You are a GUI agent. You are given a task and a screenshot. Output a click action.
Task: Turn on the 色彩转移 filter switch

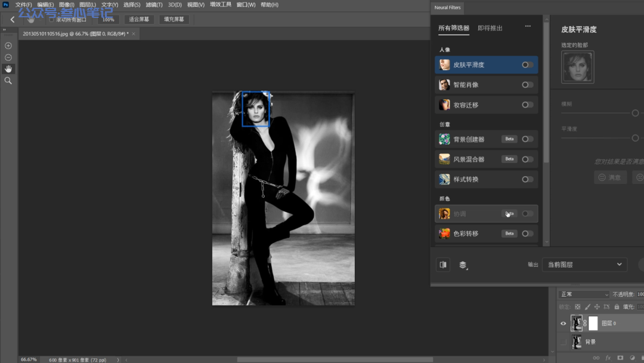[527, 233]
